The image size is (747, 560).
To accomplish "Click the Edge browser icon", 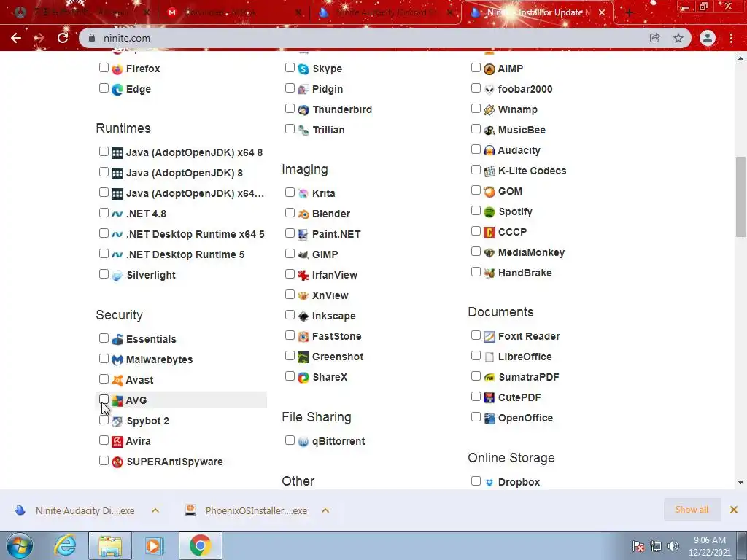I will (117, 90).
